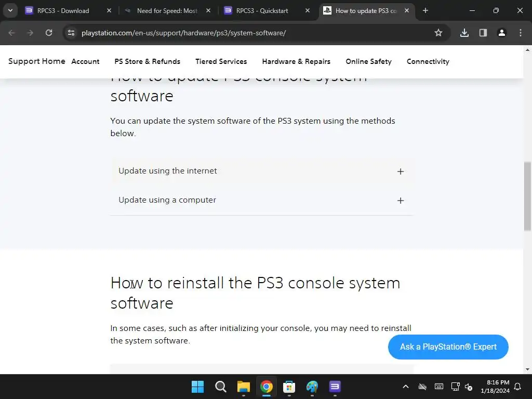The height and width of the screenshot is (399, 532).
Task: Open Windows taskbar search
Action: pos(220,387)
